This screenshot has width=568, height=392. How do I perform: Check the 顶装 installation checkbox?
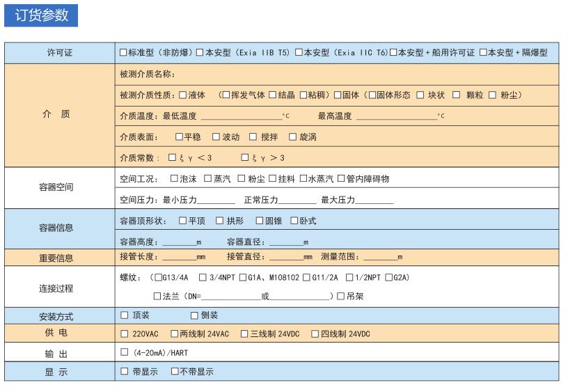tap(125, 315)
